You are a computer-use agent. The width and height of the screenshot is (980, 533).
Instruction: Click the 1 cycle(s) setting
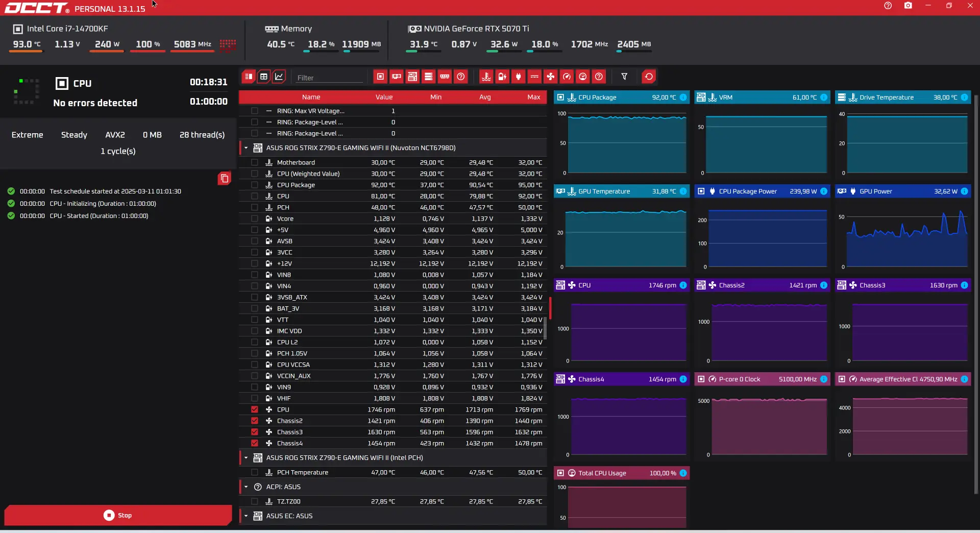(x=118, y=151)
